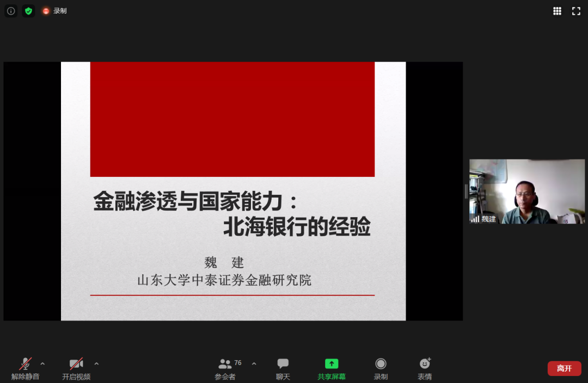Open the 表情 reactions menu
The image size is (588, 383).
(425, 368)
